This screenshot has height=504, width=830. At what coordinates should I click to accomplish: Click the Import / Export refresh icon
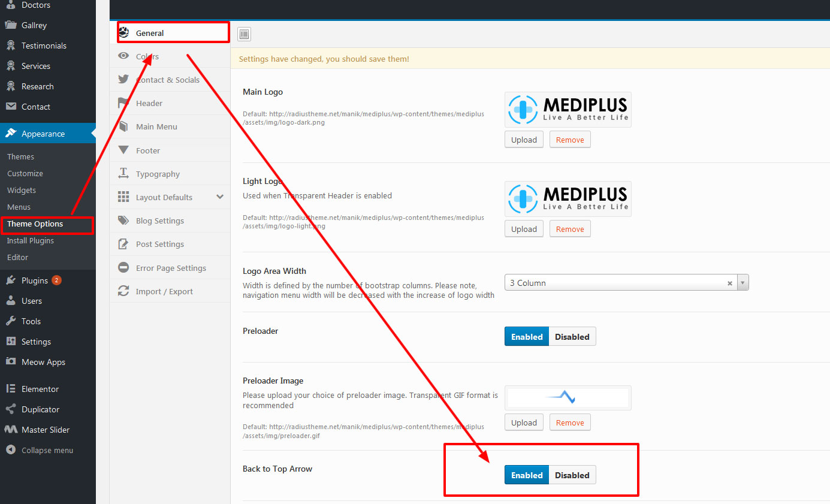(x=123, y=291)
